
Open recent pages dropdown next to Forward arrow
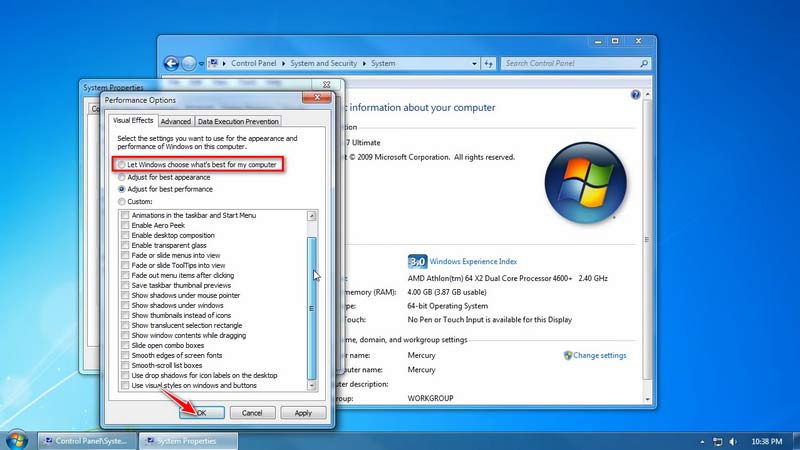pos(202,64)
